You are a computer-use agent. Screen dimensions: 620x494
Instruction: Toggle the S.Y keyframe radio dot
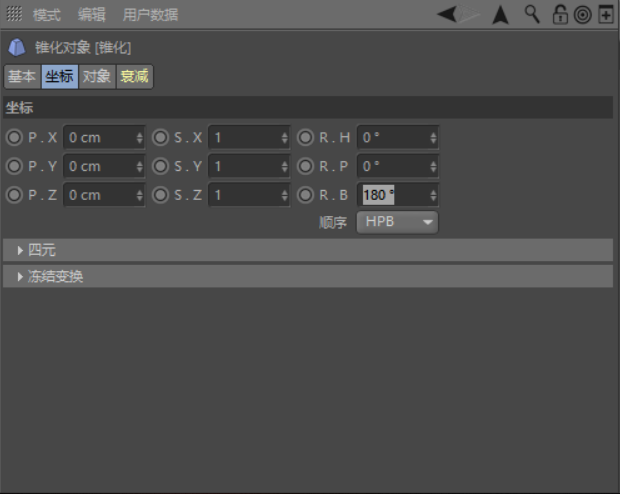(160, 166)
